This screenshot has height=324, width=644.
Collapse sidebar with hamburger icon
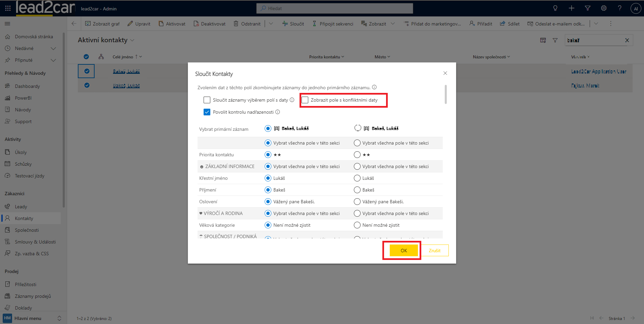[7, 24]
